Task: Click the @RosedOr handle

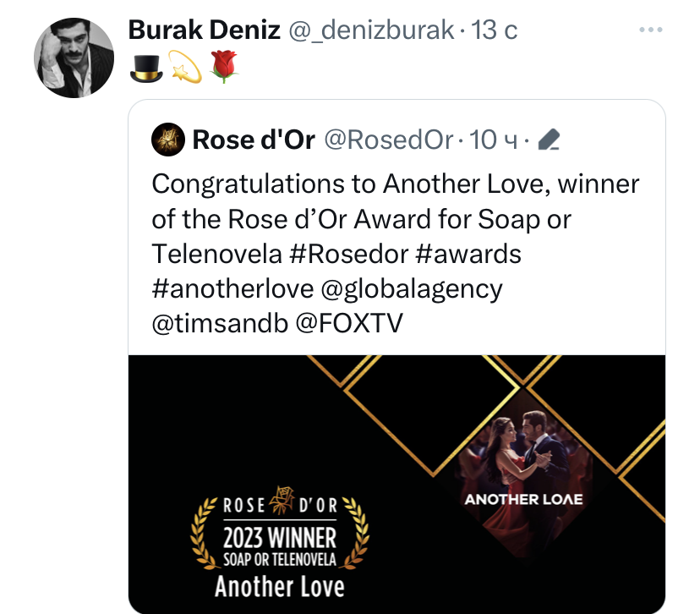Action: click(x=389, y=140)
